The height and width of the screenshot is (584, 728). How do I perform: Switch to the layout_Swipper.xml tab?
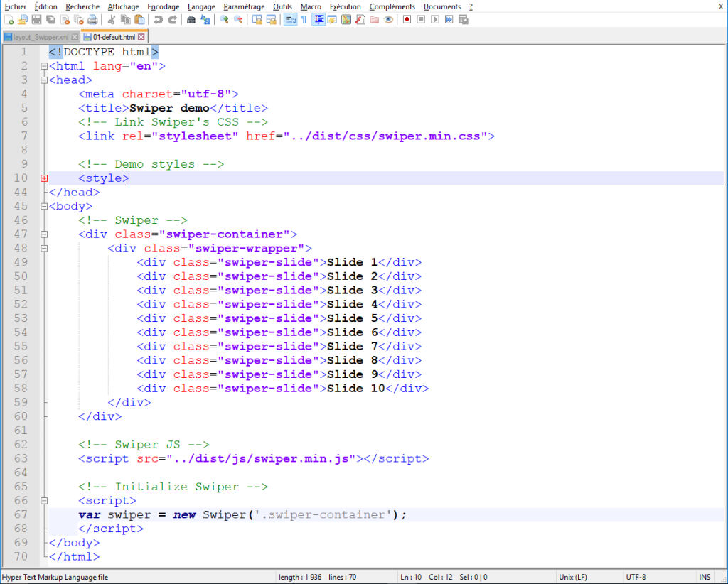pyautogui.click(x=41, y=37)
